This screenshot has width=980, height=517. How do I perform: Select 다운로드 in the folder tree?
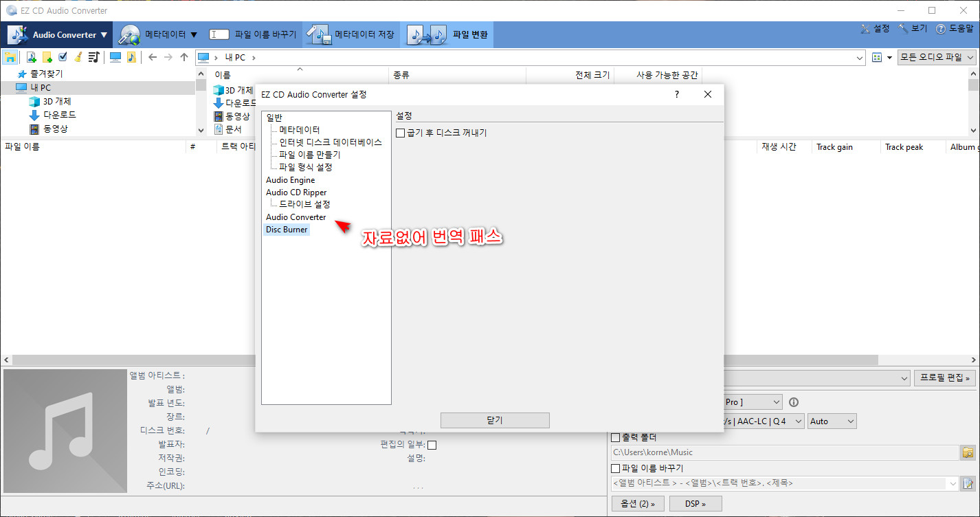pos(59,115)
